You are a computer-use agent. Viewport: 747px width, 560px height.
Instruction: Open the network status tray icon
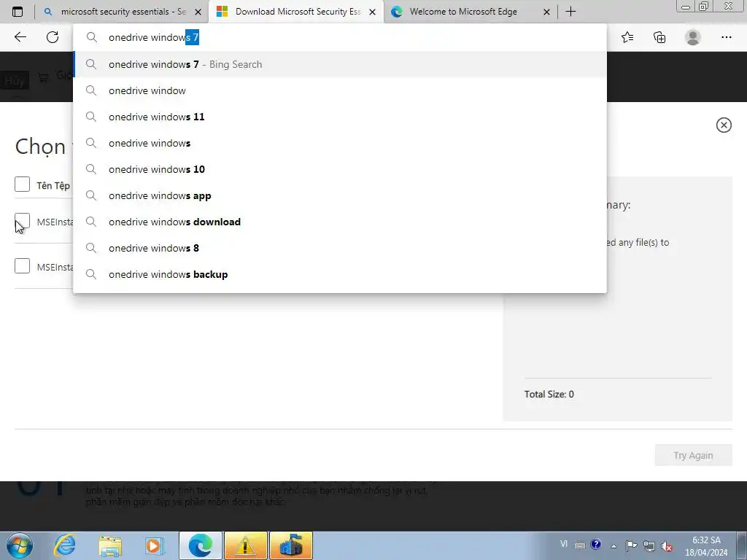point(649,545)
